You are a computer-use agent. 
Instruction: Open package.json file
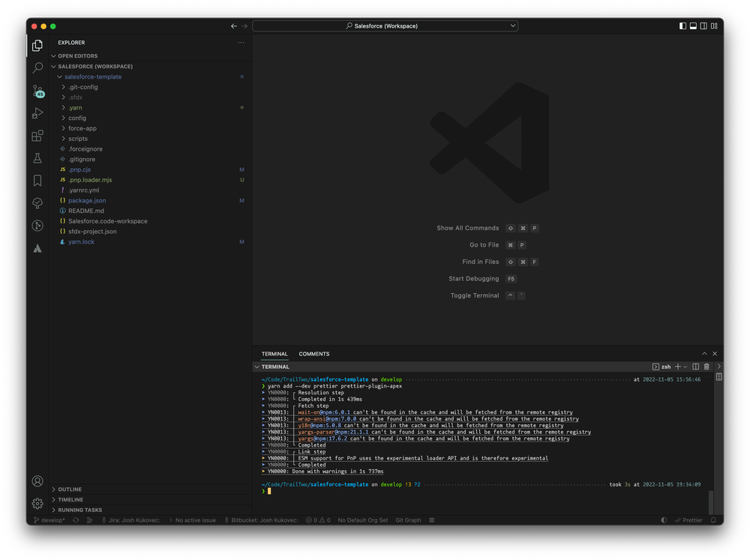click(151, 200)
